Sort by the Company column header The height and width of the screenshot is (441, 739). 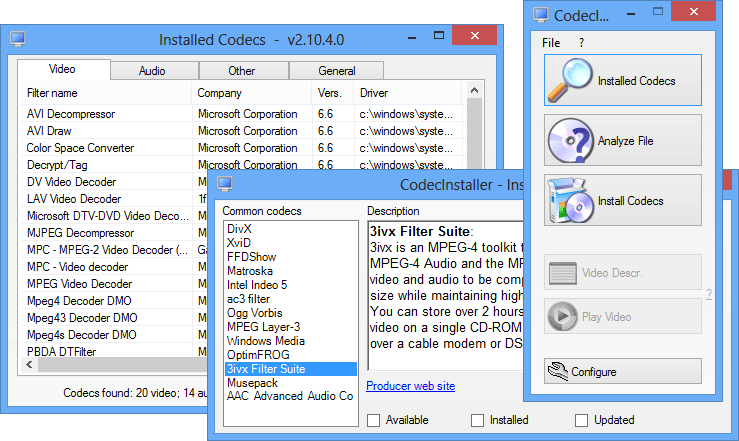point(252,93)
